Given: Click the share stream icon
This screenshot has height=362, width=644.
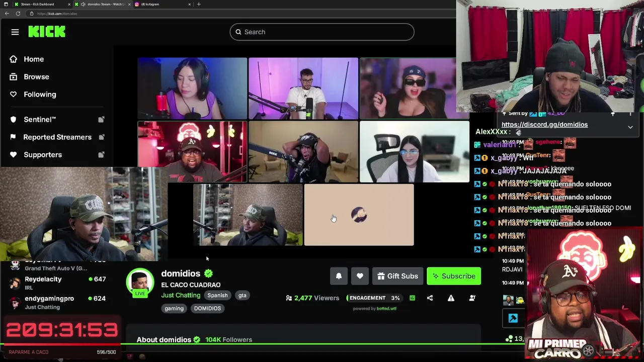Looking at the screenshot, I should (430, 298).
